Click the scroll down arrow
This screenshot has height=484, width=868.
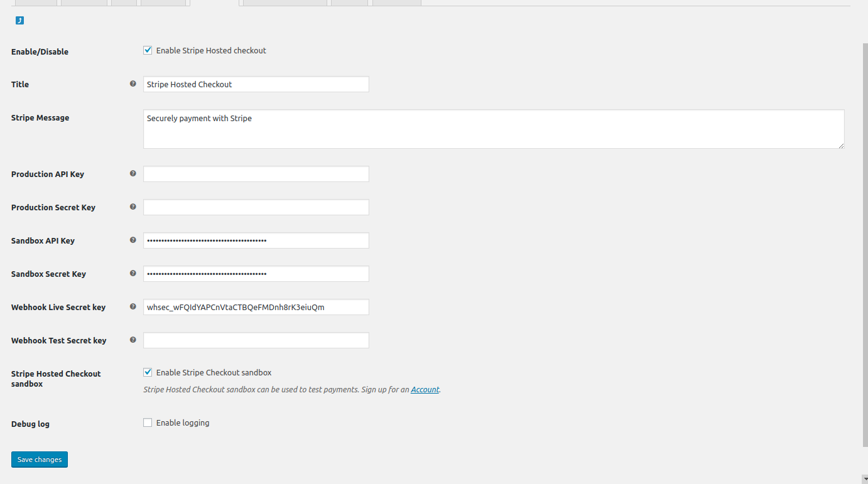[864, 478]
